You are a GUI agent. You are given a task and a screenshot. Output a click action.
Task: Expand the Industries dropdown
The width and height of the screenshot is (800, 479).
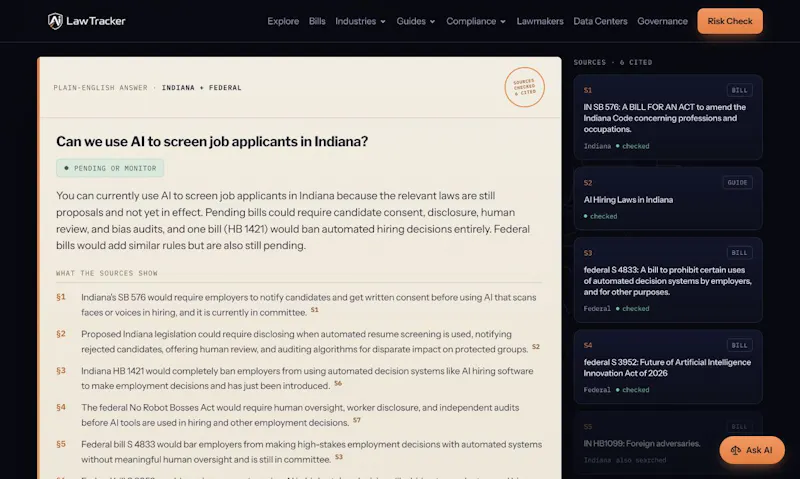(x=360, y=21)
